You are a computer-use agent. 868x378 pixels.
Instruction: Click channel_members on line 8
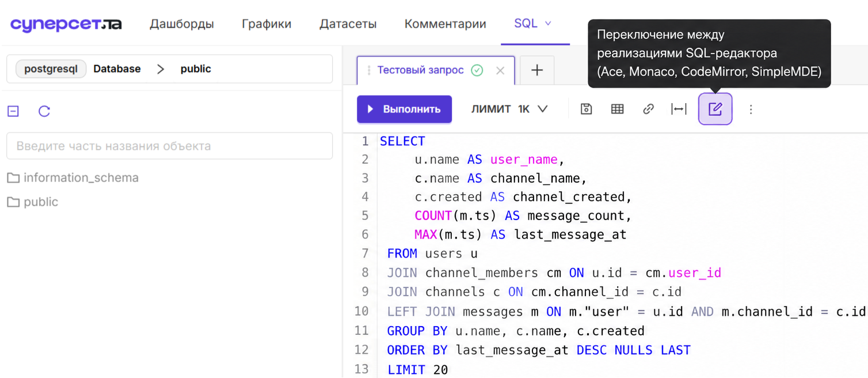[482, 273]
